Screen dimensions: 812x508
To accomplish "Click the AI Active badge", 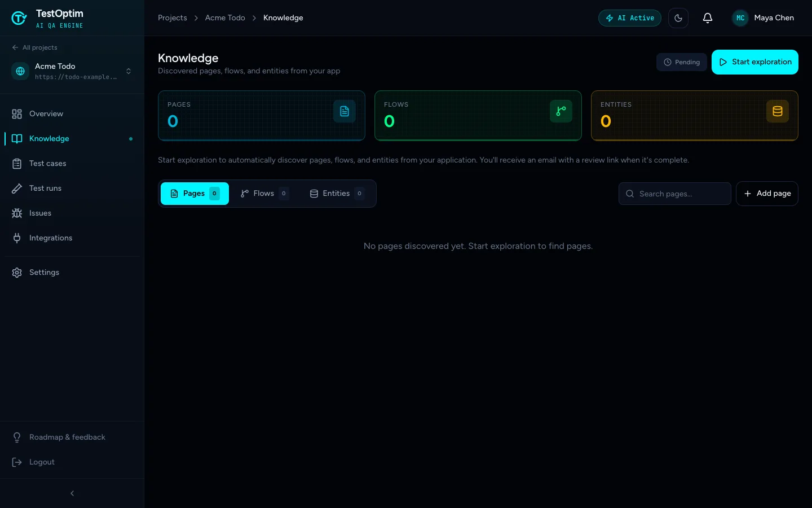I will 630,18.
